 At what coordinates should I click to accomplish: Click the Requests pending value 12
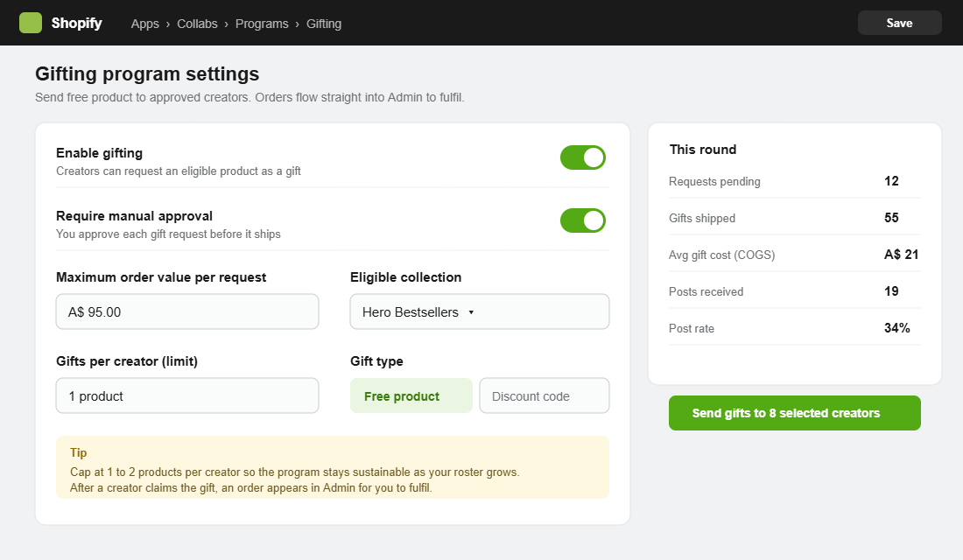coord(891,181)
